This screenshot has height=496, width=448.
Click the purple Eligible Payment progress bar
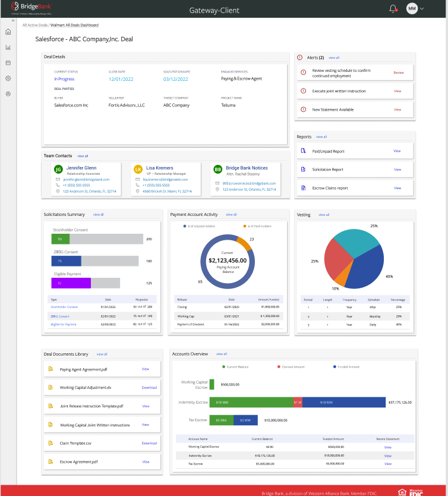tap(71, 283)
